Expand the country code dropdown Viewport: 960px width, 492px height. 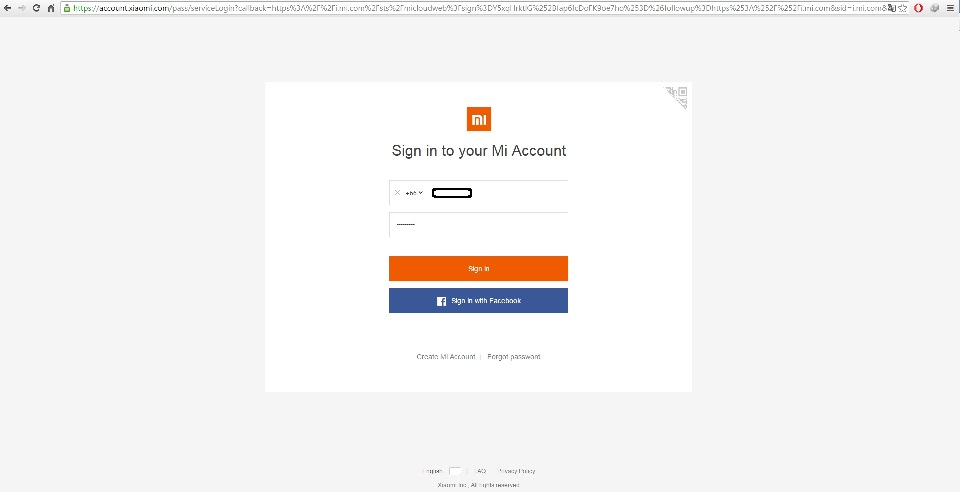(414, 193)
